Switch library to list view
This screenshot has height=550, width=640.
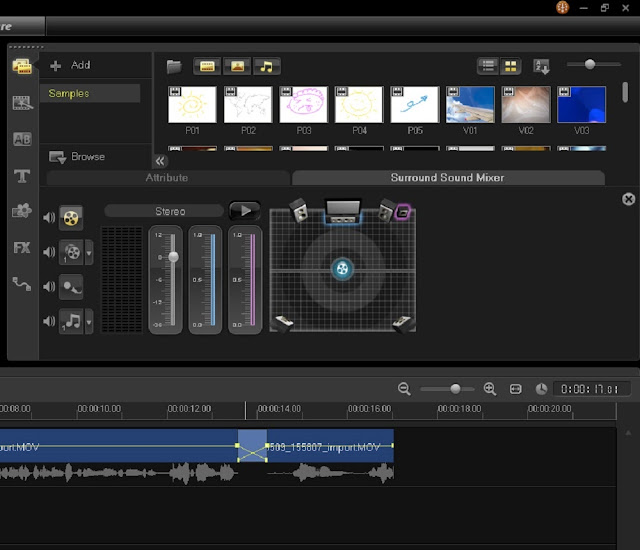(x=488, y=66)
